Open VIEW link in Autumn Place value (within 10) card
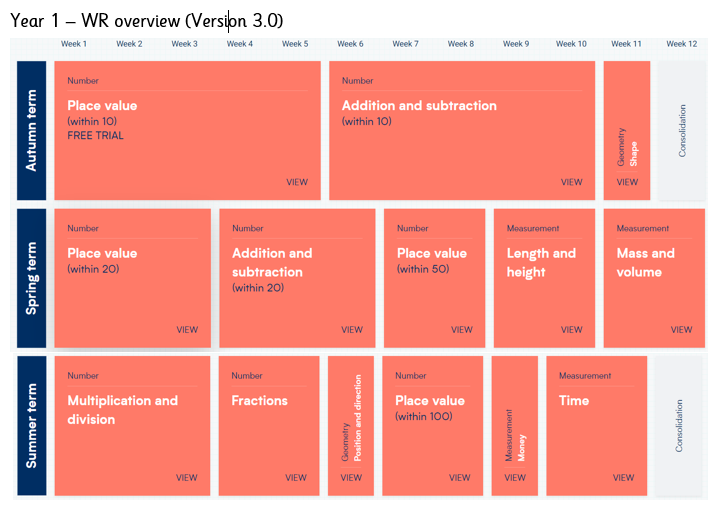Screen dimensions: 718x511 (297, 182)
